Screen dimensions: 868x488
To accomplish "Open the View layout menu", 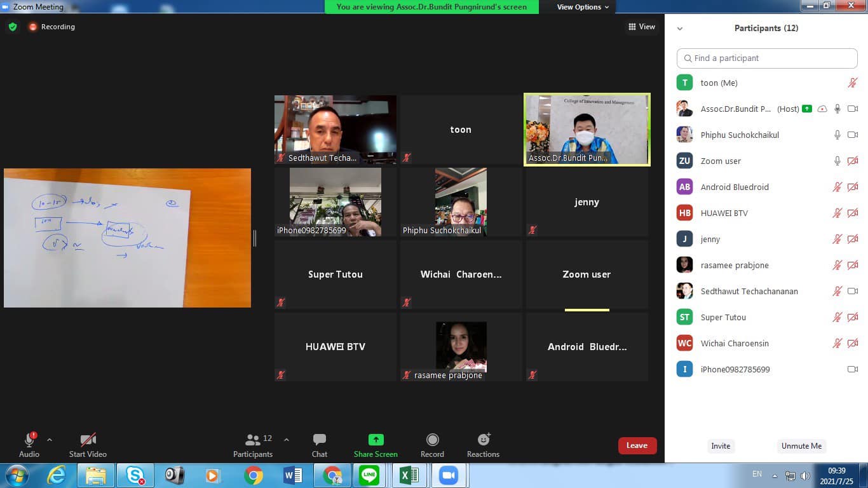I will [x=642, y=27].
